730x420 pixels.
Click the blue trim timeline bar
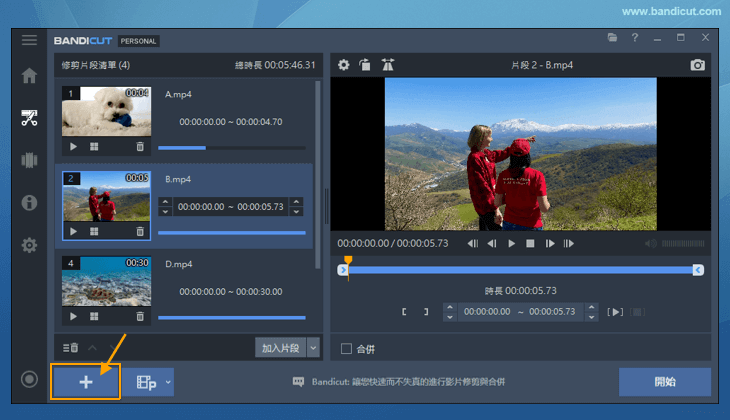pyautogui.click(x=520, y=270)
